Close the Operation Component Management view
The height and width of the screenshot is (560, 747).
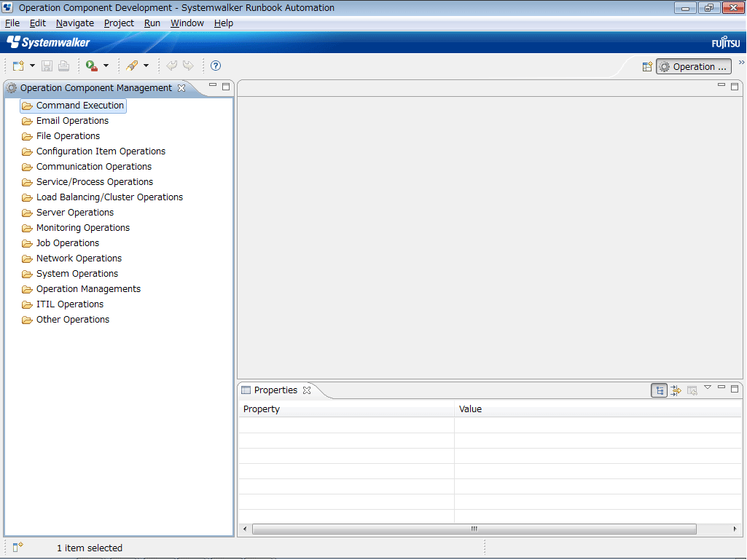[x=181, y=88]
